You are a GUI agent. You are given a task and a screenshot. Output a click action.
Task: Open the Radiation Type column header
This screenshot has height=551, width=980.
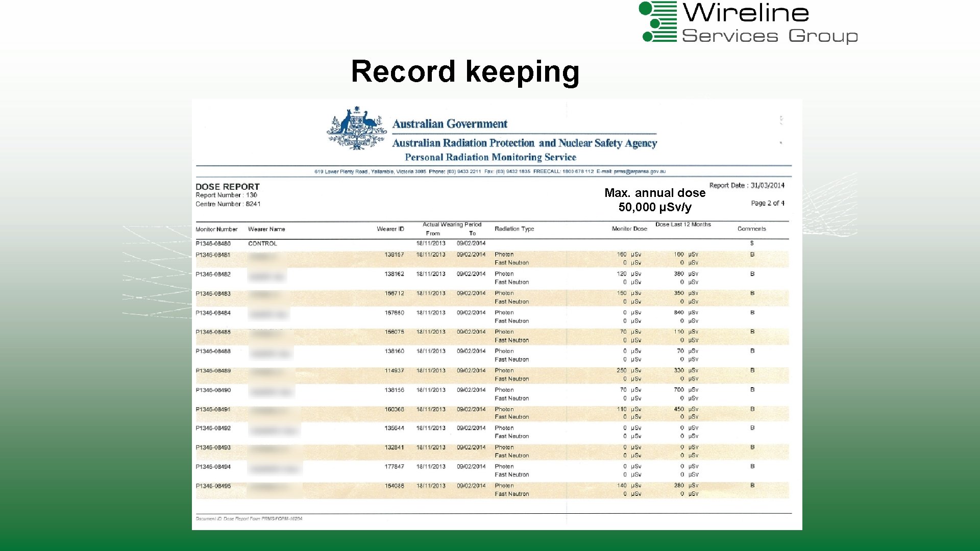(514, 229)
